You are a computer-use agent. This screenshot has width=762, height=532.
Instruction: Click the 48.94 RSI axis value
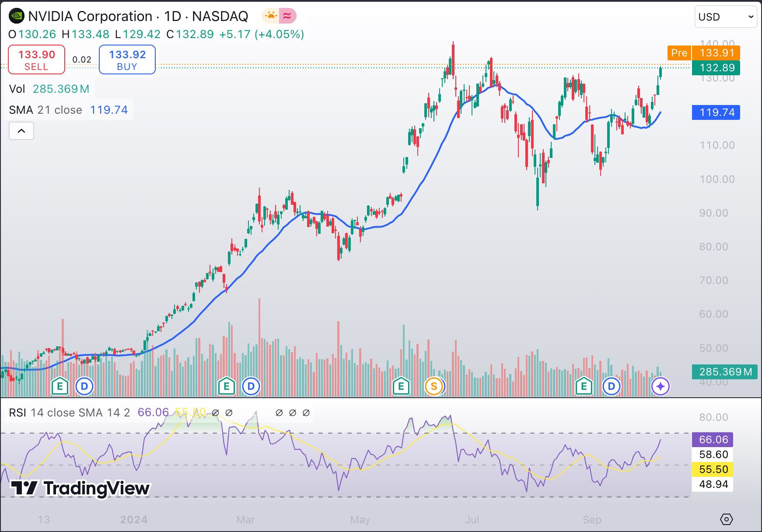coord(713,484)
